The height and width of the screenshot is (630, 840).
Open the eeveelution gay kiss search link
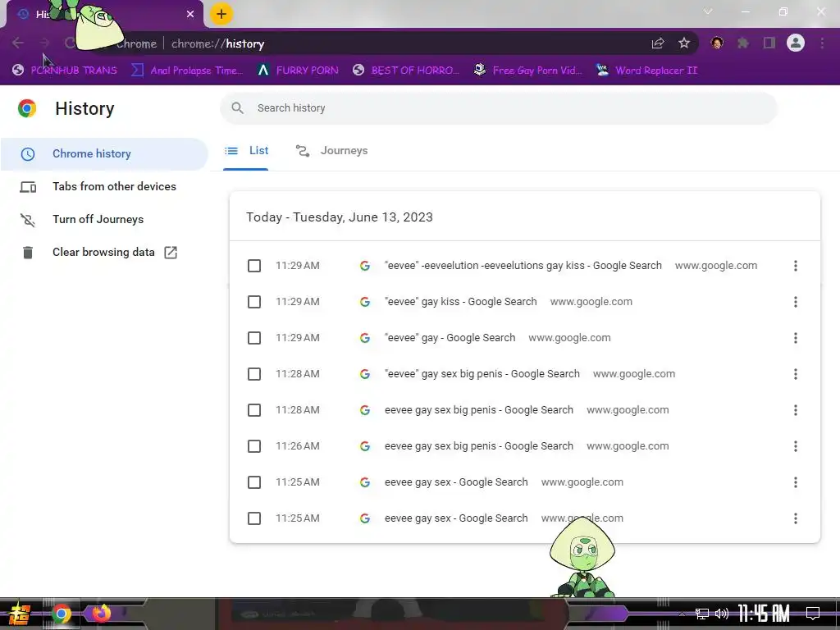pyautogui.click(x=523, y=265)
